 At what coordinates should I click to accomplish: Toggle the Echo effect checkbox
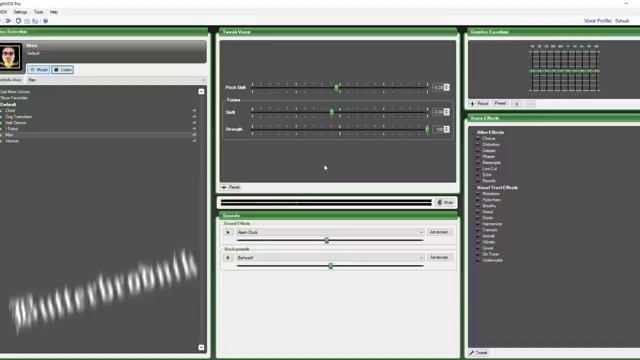tap(478, 175)
